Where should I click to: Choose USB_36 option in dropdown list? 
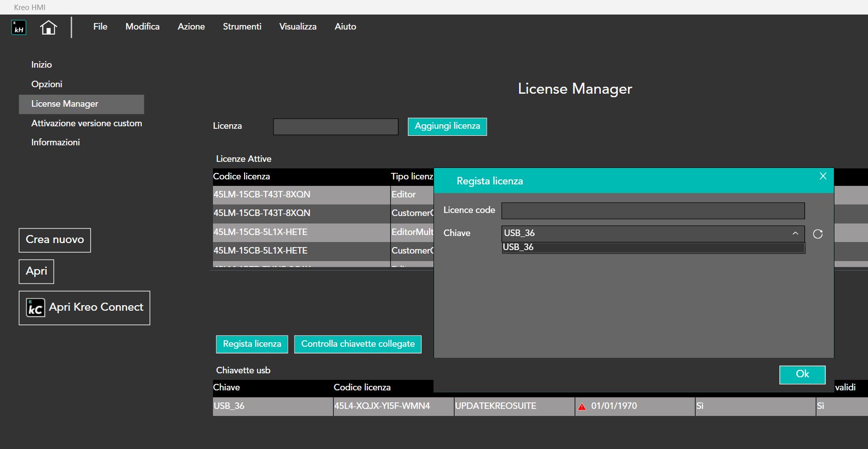(654, 248)
